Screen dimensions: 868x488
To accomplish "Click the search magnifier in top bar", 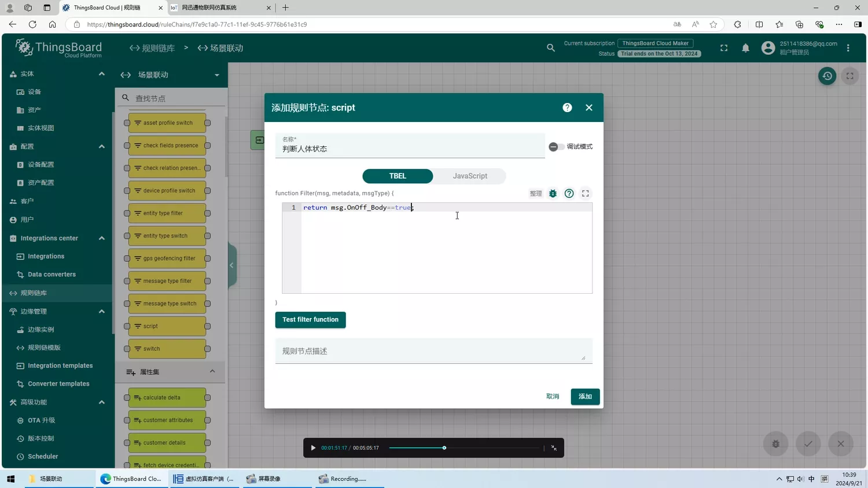I will 550,48.
